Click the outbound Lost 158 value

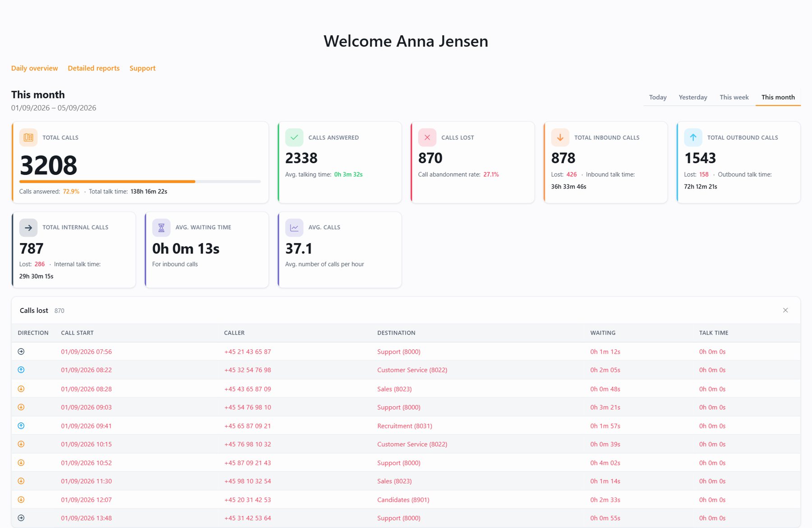point(704,174)
